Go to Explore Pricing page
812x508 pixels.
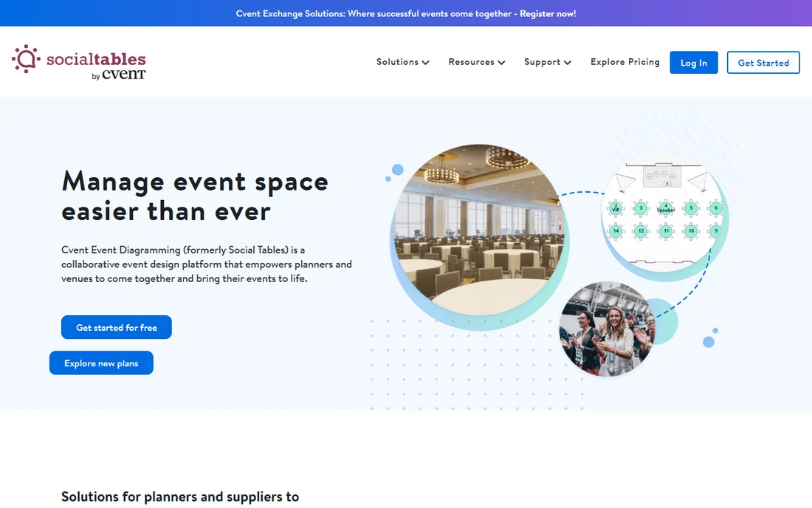pyautogui.click(x=625, y=62)
